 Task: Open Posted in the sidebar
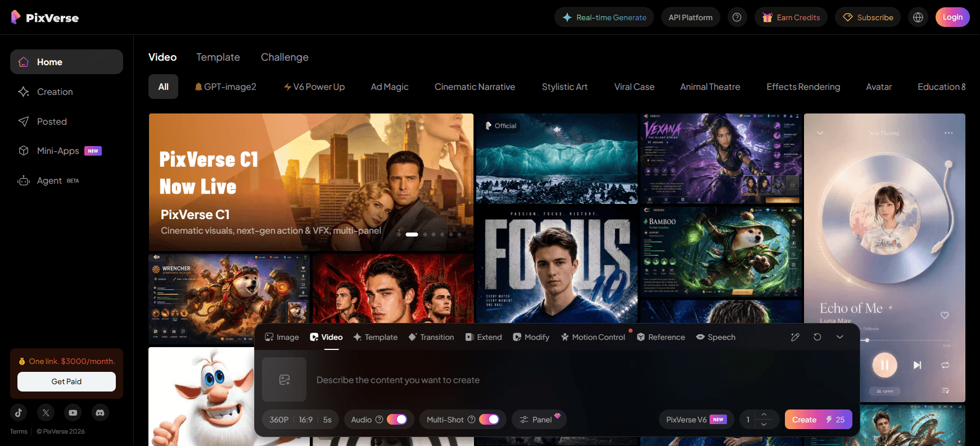(66, 121)
